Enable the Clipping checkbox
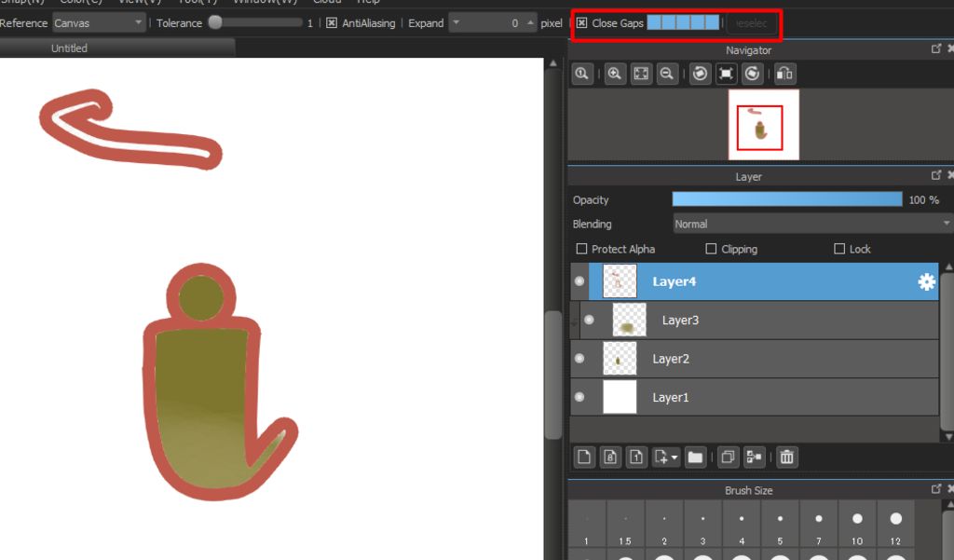This screenshot has height=560, width=954. (711, 249)
